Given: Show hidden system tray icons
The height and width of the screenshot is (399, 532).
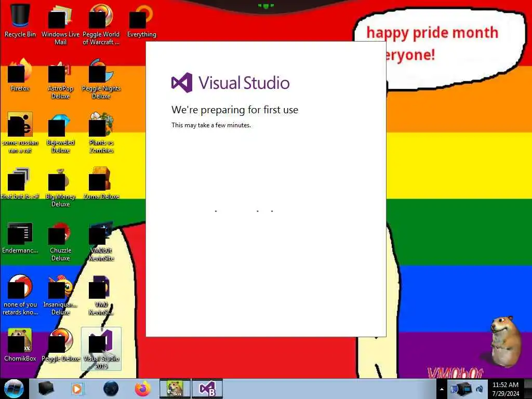Looking at the screenshot, I should tap(442, 389).
